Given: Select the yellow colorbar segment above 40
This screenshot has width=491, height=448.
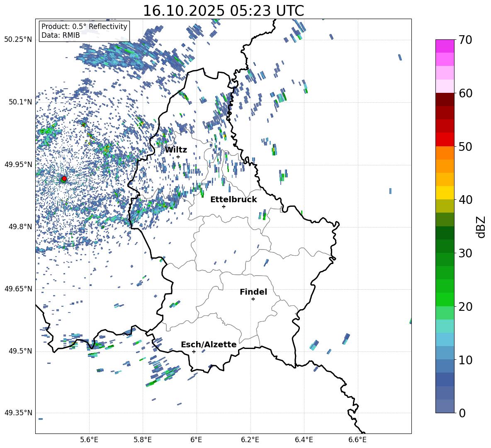Looking at the screenshot, I should [445, 193].
